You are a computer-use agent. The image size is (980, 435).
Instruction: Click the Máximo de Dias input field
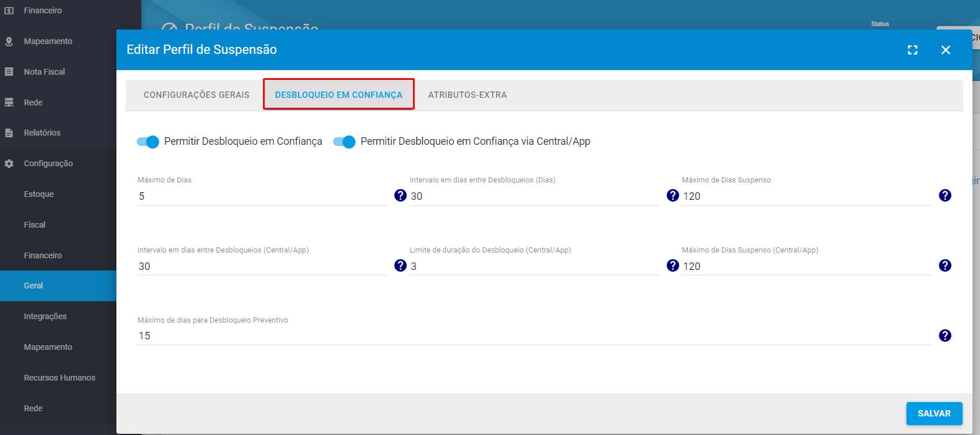pos(262,196)
